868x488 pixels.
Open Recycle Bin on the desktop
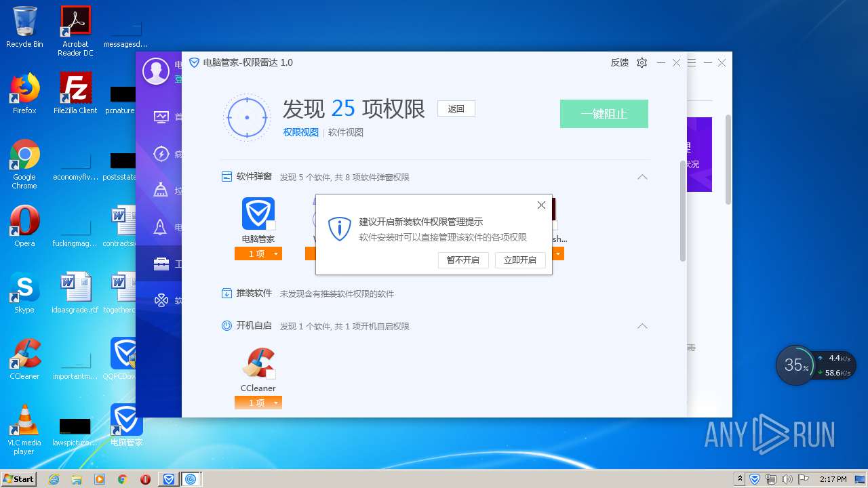[24, 27]
